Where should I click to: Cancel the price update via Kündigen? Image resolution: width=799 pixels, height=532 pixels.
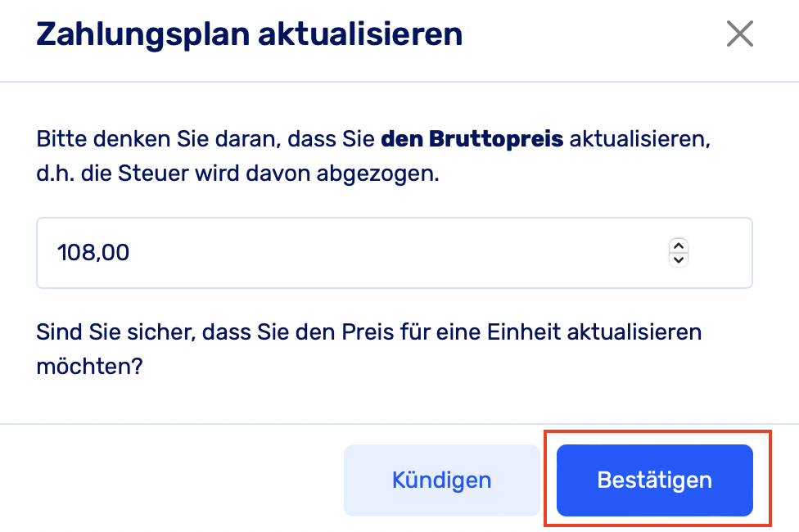pyautogui.click(x=441, y=480)
